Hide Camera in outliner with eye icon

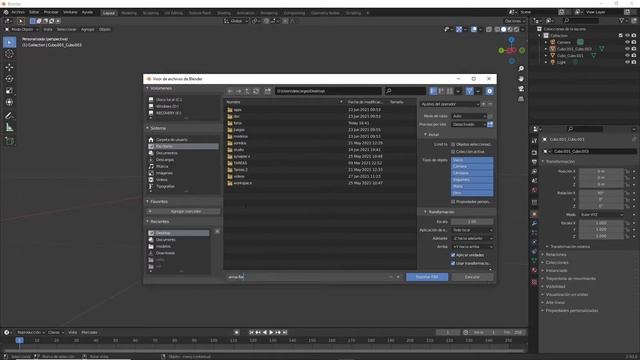627,42
